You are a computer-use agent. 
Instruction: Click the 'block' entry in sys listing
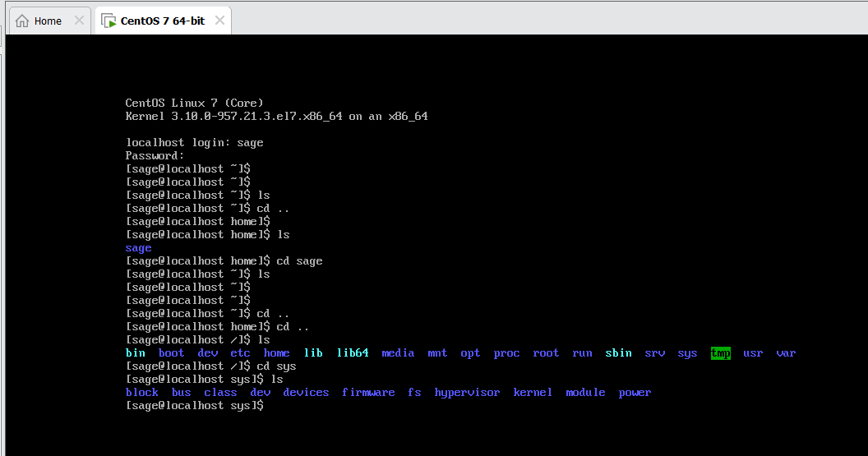coord(142,393)
